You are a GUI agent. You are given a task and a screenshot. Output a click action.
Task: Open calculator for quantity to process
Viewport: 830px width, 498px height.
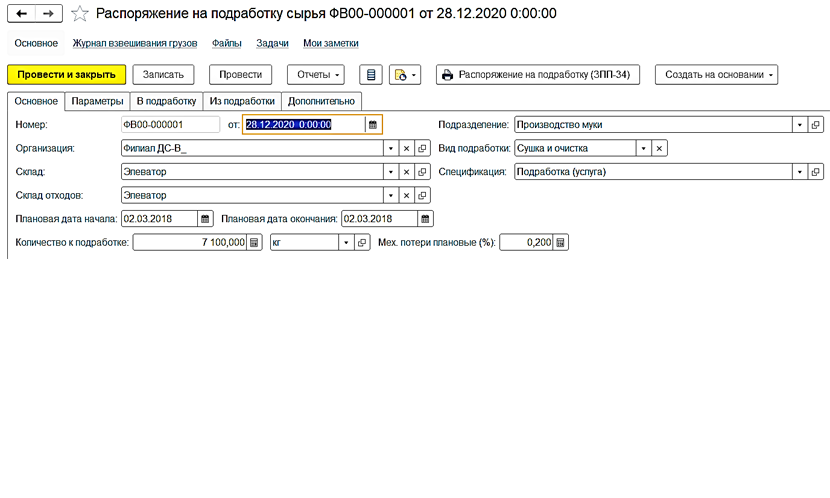pos(254,242)
